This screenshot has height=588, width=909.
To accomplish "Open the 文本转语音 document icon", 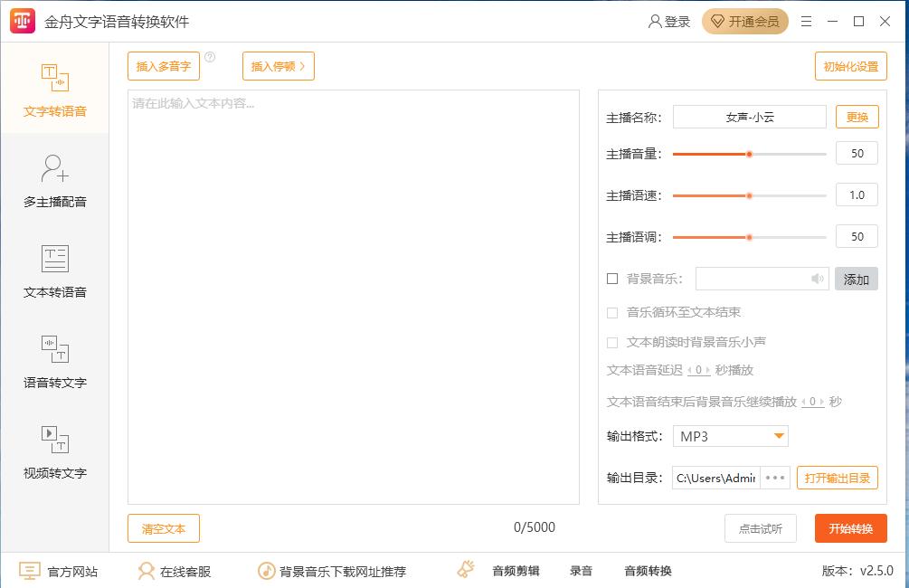I will click(x=55, y=259).
